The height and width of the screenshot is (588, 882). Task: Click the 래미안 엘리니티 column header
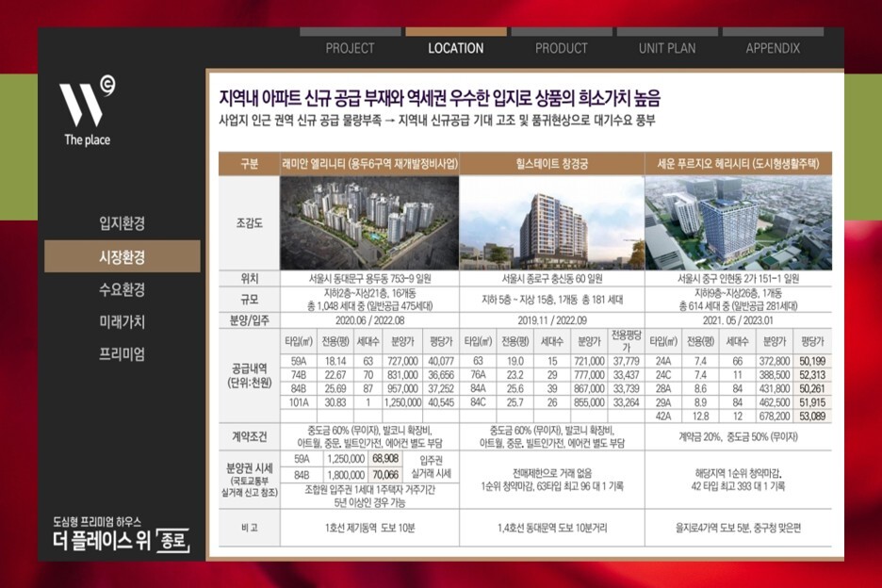pos(369,164)
